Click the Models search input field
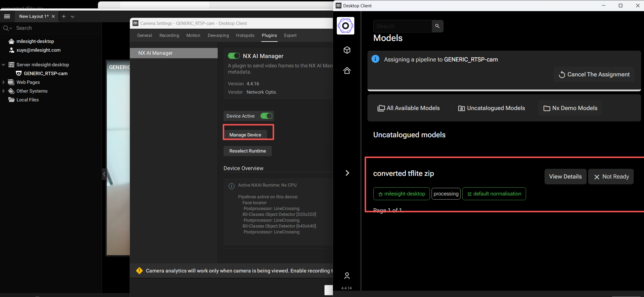The image size is (644, 297). pos(402,26)
